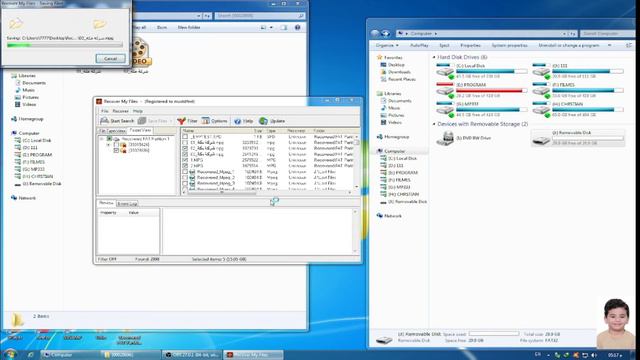Switch to Recover My Files taskbar button
The height and width of the screenshot is (360, 640).
pos(253,355)
